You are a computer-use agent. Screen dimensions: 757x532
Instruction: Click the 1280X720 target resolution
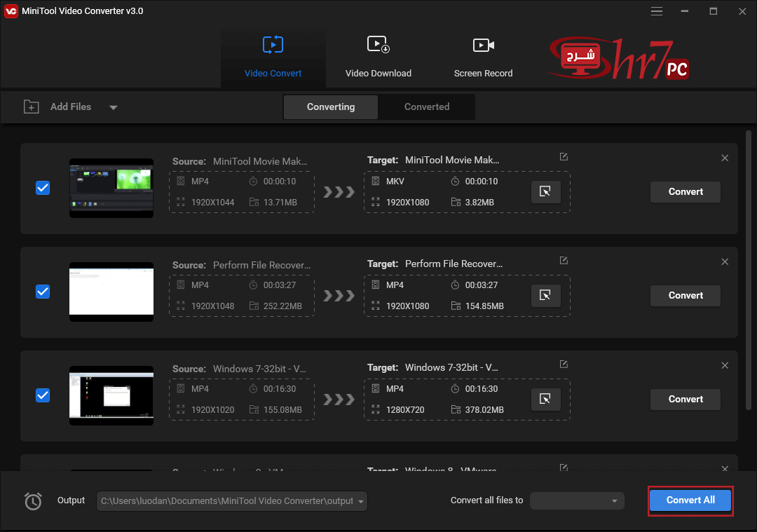pos(405,410)
